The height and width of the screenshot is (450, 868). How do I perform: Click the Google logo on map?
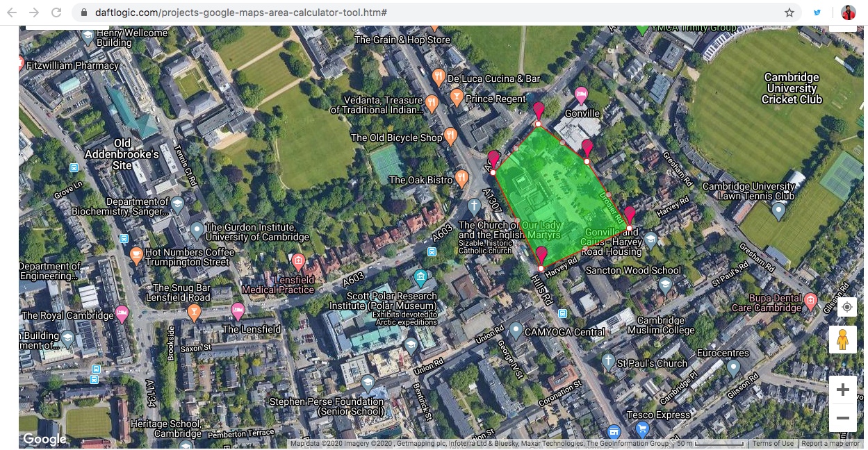tap(44, 439)
